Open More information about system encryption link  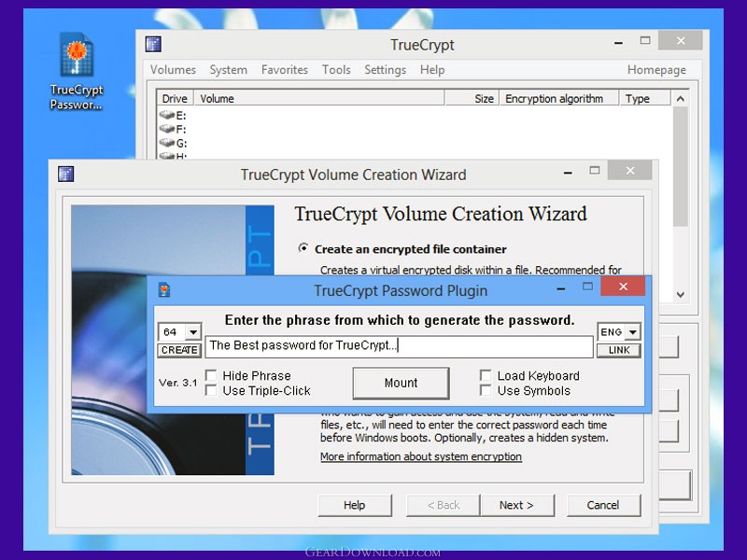[x=421, y=456]
